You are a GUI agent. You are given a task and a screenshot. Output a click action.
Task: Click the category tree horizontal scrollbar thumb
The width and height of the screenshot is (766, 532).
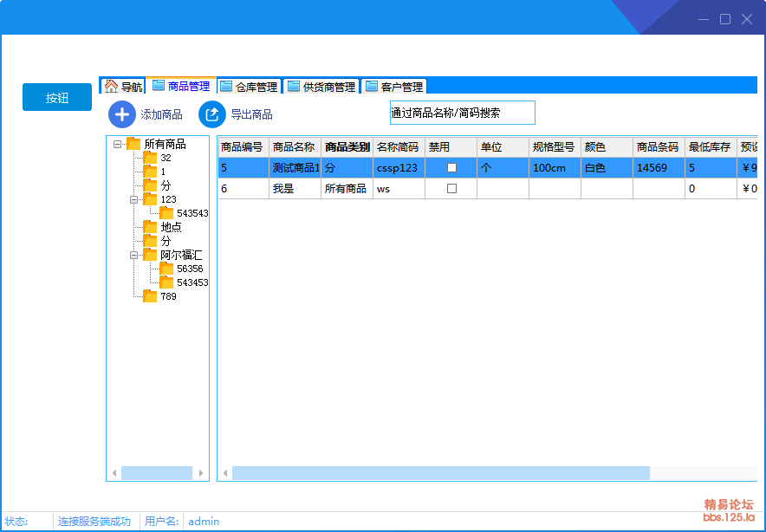click(x=157, y=473)
